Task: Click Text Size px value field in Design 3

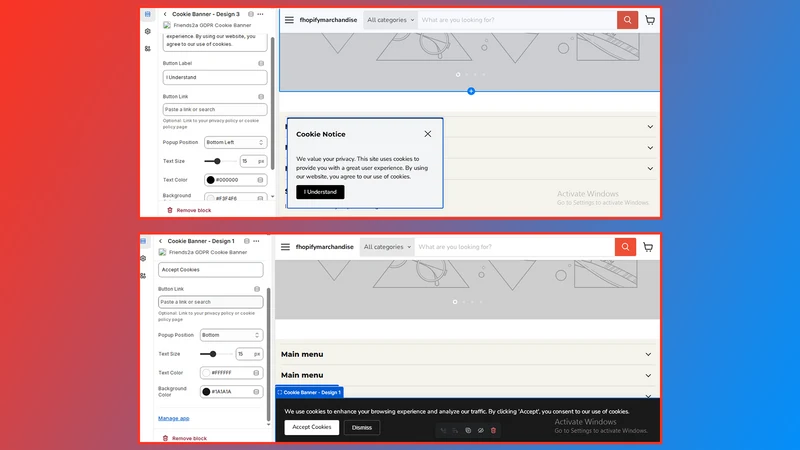Action: click(x=253, y=161)
